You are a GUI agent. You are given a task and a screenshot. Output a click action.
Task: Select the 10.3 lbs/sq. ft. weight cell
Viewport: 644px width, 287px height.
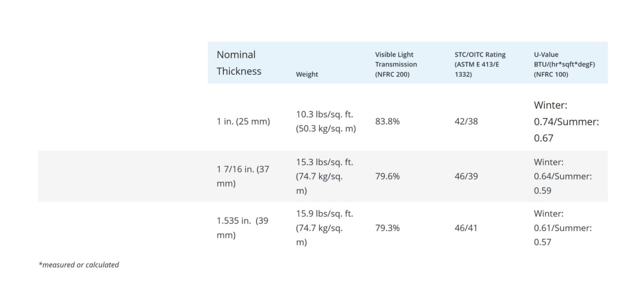click(326, 121)
